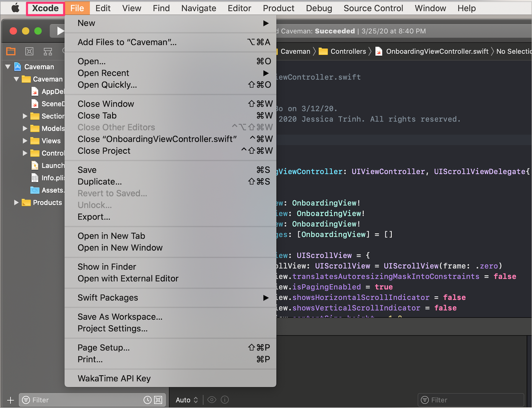Toggle recent files clock filter icon
This screenshot has height=408, width=532.
[147, 400]
